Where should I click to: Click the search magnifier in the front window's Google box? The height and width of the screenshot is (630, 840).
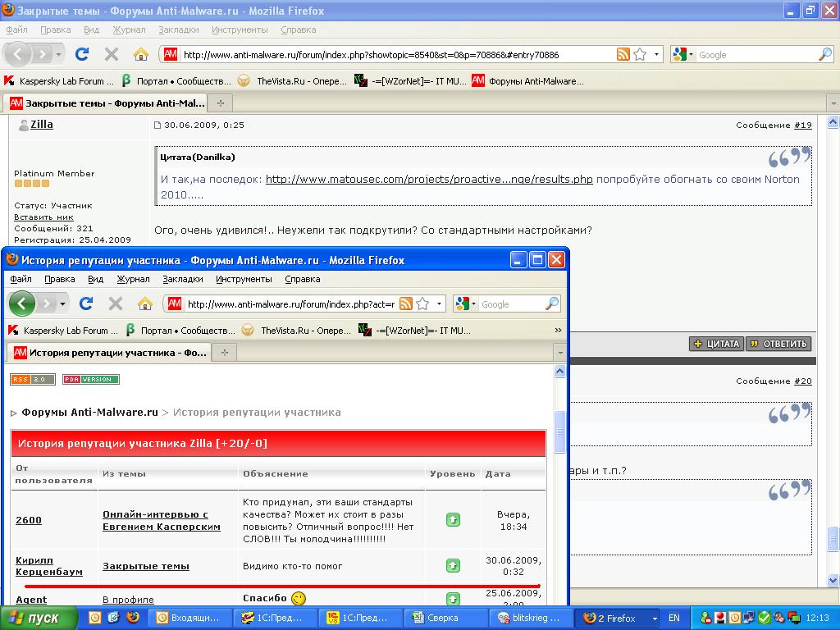point(552,304)
